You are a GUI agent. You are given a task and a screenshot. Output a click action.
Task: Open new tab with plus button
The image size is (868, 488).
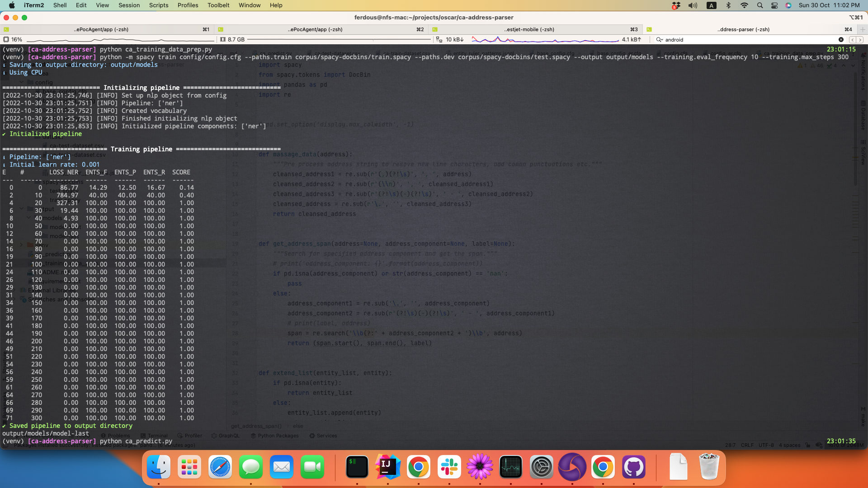point(862,29)
